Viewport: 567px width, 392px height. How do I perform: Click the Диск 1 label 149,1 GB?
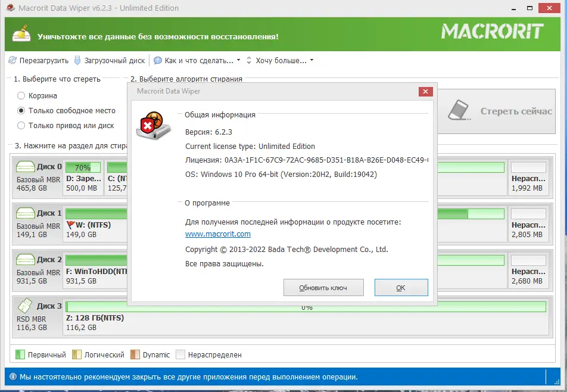38,223
